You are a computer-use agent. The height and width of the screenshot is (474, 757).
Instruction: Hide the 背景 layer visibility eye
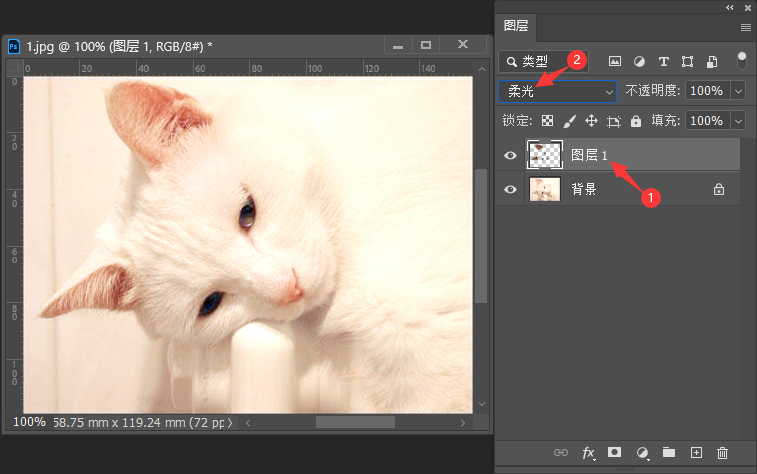pyautogui.click(x=511, y=189)
